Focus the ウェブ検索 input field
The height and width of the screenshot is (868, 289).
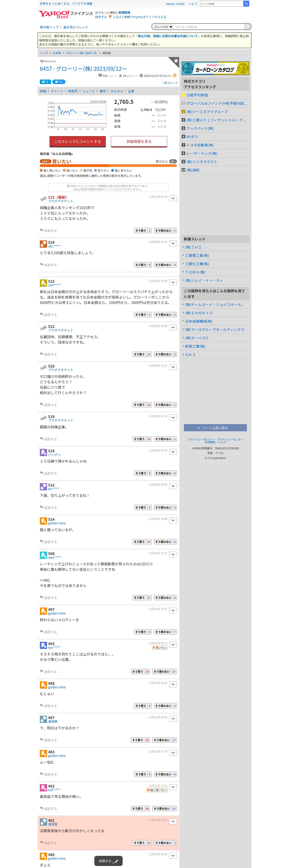(x=221, y=4)
